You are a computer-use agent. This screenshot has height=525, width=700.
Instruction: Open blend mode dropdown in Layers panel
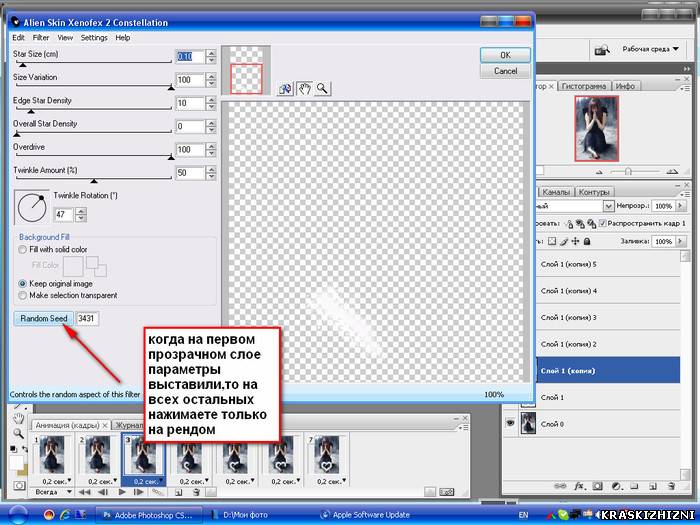pos(608,206)
